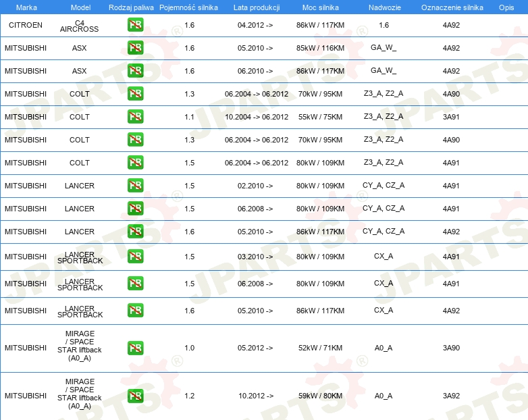Click CY_A, CZ_A in Lancer 02.2010 row
Screen dimensions: 528x420
point(384,185)
